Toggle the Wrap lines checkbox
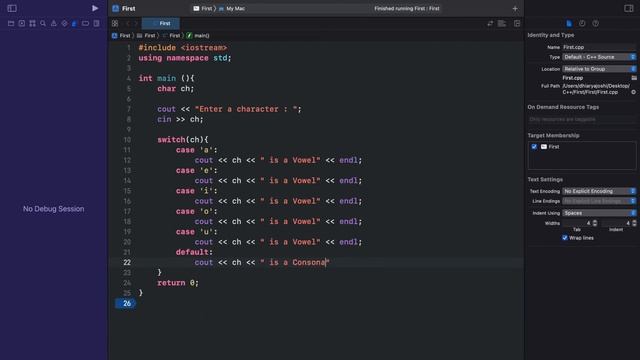The height and width of the screenshot is (360, 640). [x=565, y=238]
